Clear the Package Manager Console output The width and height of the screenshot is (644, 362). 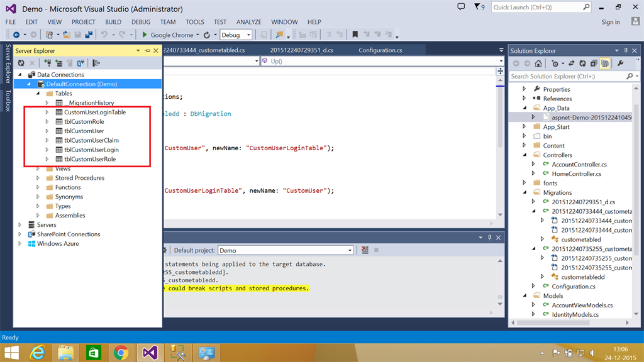click(365, 250)
